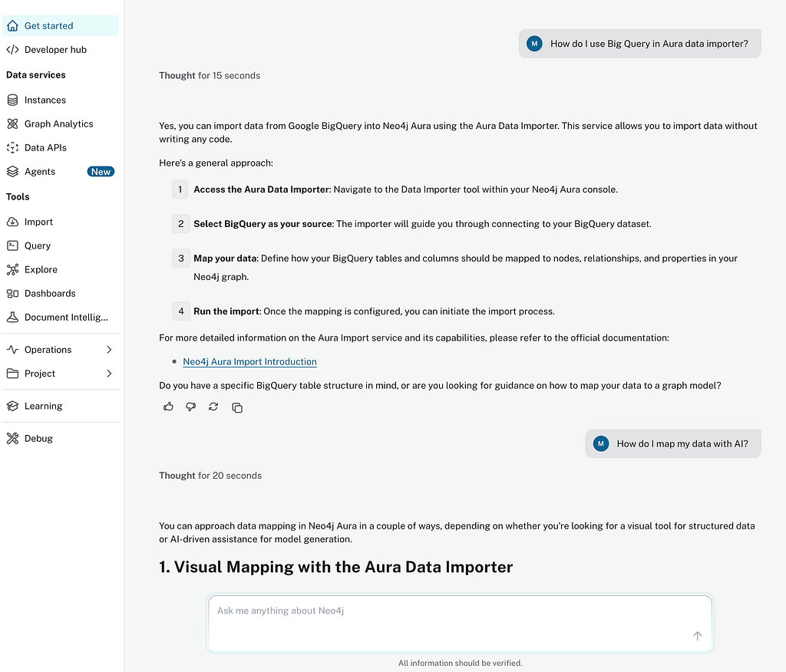Click the 'How do I use Big Query' message bubble

[639, 44]
